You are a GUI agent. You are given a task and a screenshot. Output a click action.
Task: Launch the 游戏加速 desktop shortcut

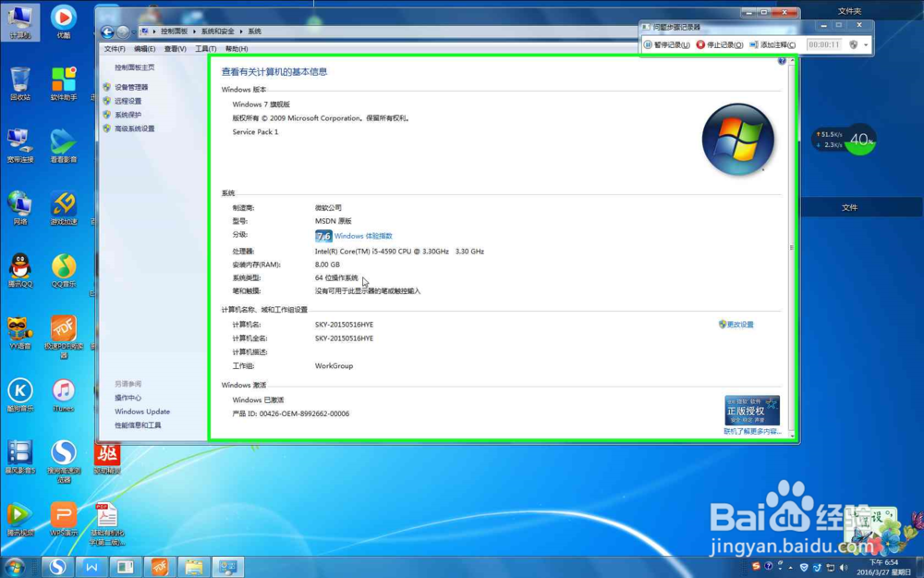coord(63,208)
